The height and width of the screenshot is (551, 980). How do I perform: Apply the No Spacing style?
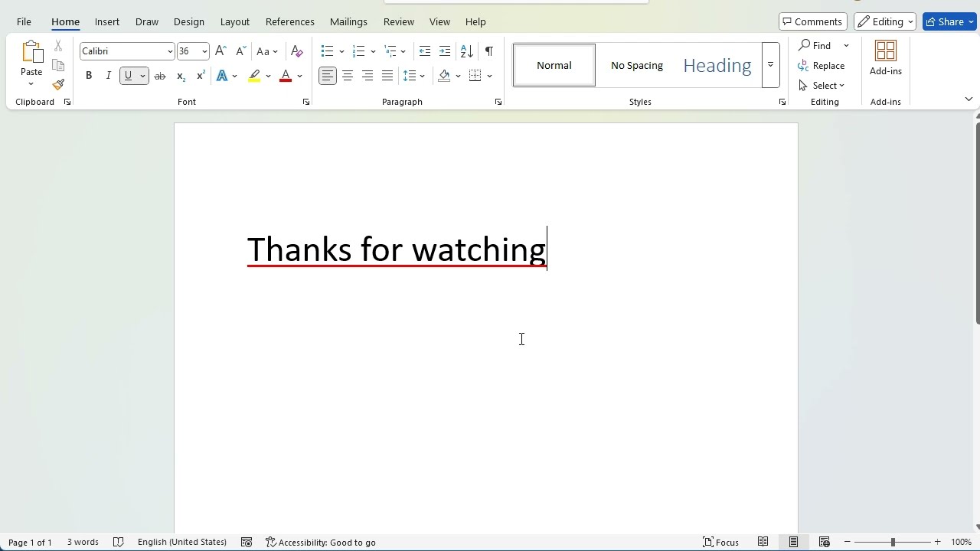tap(637, 65)
